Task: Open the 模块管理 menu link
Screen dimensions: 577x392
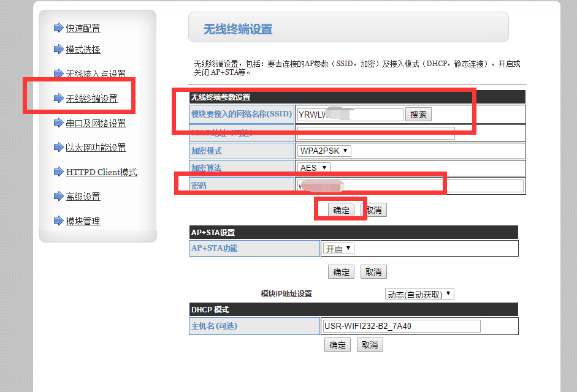Action: (83, 221)
